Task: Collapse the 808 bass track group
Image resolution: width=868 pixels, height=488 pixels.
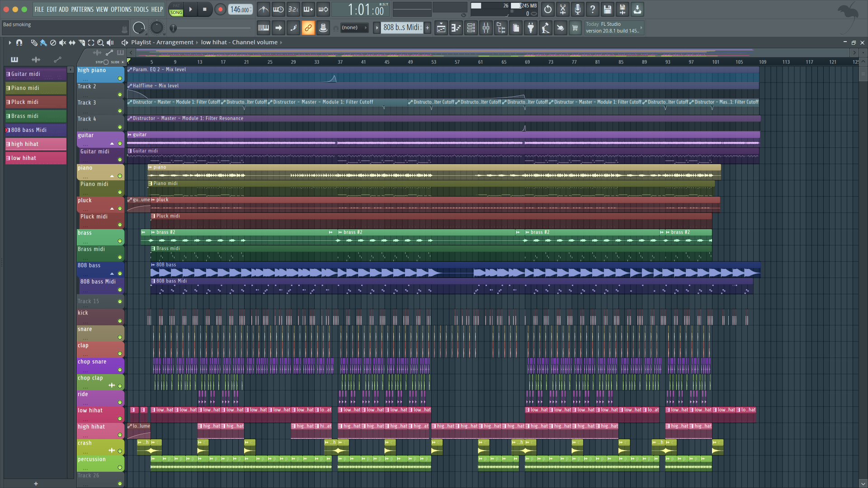Action: tap(112, 273)
